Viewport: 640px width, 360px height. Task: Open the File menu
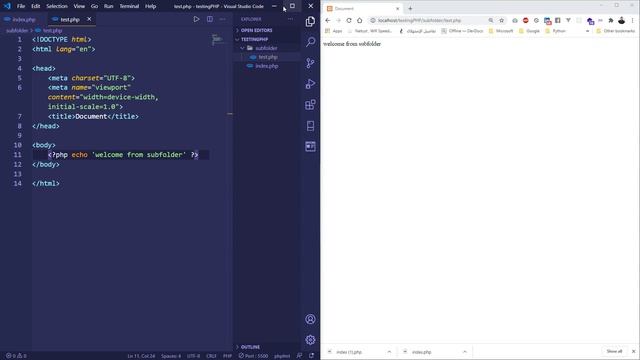21,6
